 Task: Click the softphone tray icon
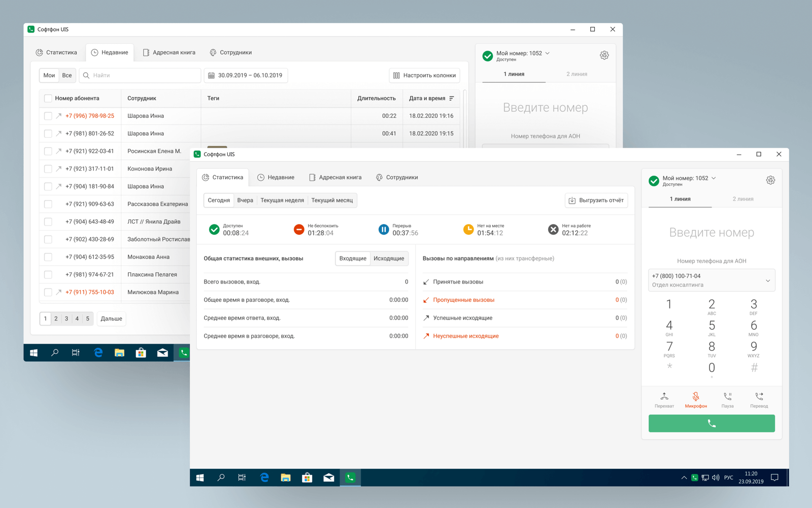pyautogui.click(x=695, y=478)
